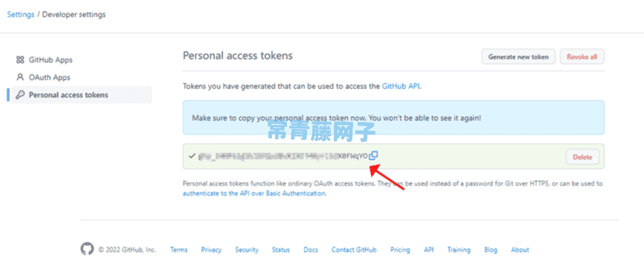The height and width of the screenshot is (262, 644).
Task: Open the authenticate to the API link
Action: 254,193
